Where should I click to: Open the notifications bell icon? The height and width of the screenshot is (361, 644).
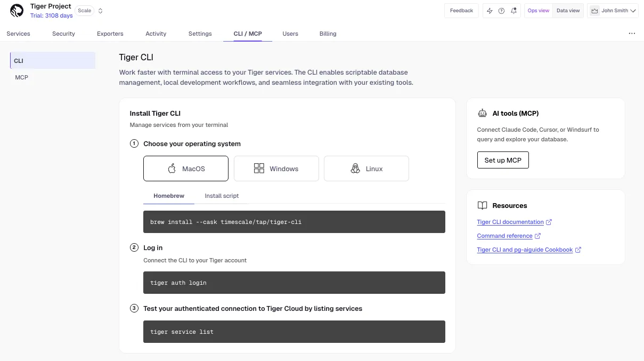pyautogui.click(x=513, y=11)
